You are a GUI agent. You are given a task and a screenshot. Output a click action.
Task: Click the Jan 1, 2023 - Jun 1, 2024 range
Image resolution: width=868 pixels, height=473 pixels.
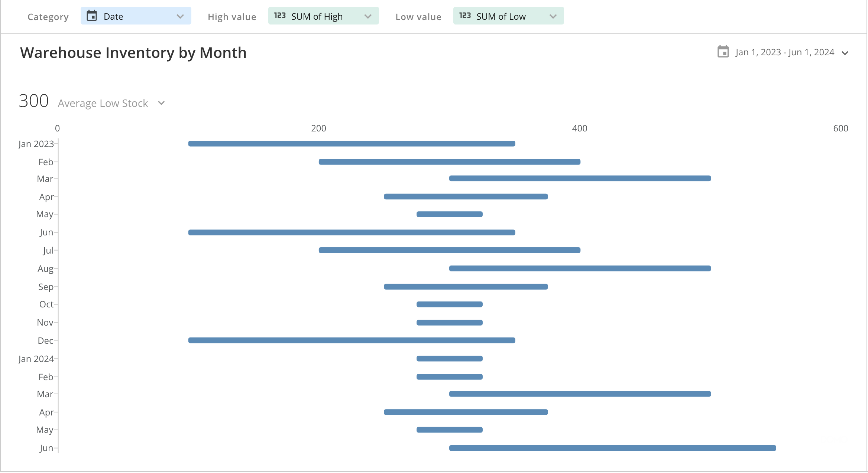coord(785,52)
